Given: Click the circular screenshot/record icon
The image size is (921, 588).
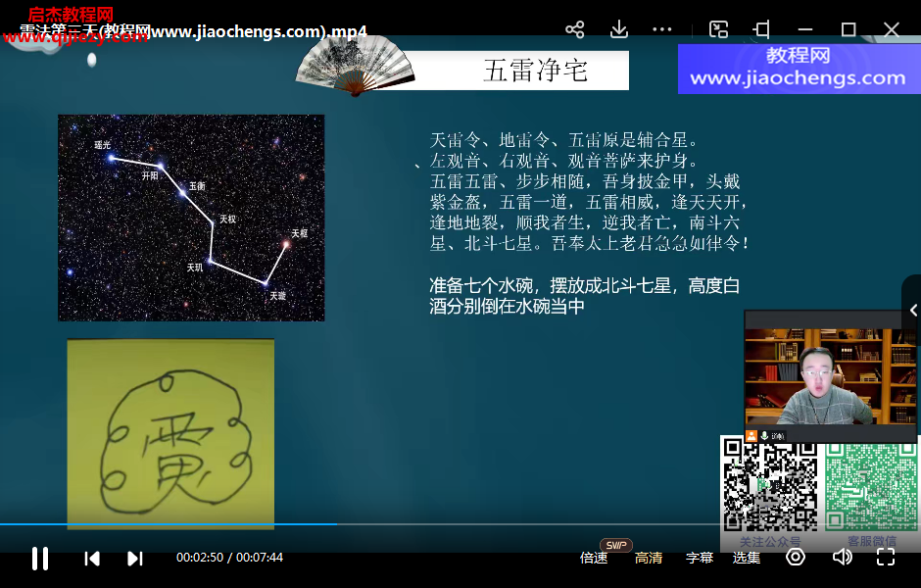Looking at the screenshot, I should (796, 557).
